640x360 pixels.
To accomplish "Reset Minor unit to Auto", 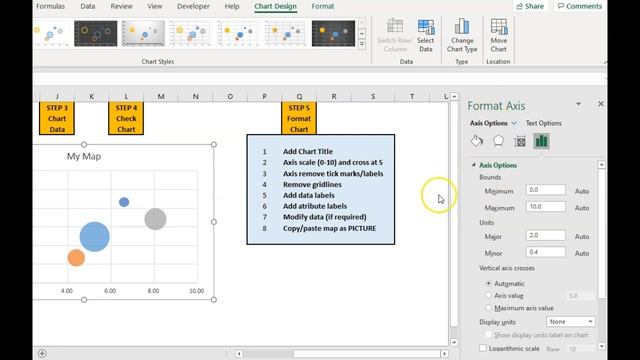I will pos(582,253).
